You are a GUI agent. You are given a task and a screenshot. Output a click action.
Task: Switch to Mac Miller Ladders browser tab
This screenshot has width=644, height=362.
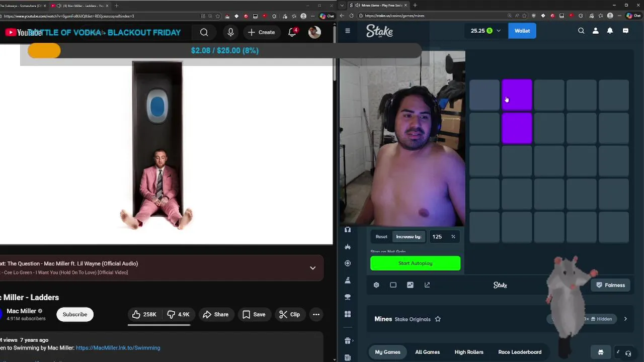(x=80, y=6)
